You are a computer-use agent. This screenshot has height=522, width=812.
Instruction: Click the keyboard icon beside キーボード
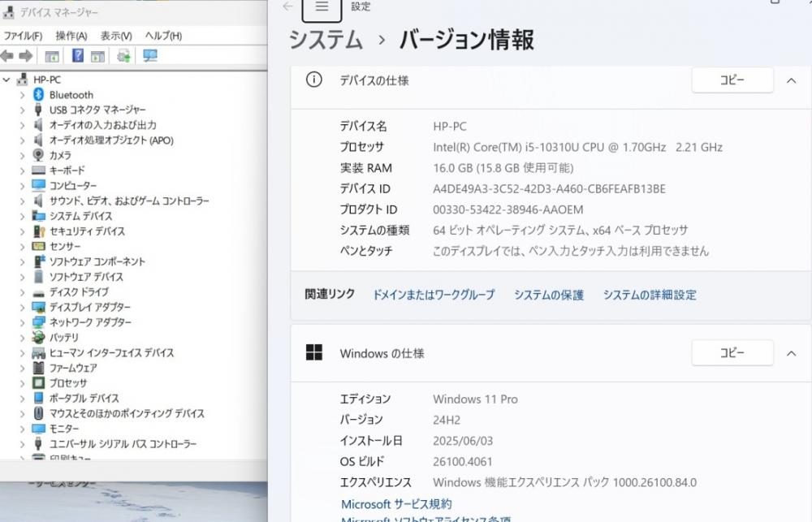coord(38,170)
